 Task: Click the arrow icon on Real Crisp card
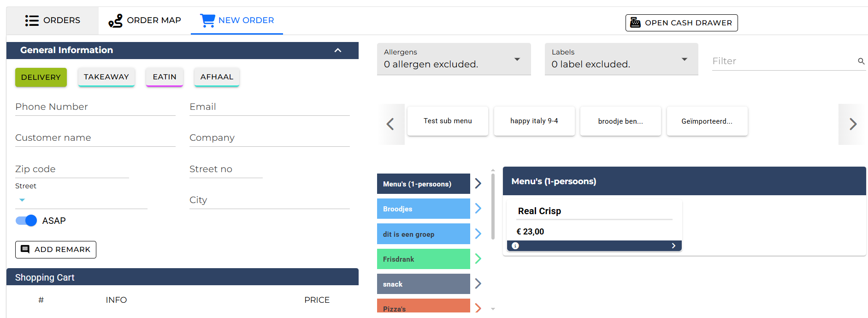coord(673,246)
